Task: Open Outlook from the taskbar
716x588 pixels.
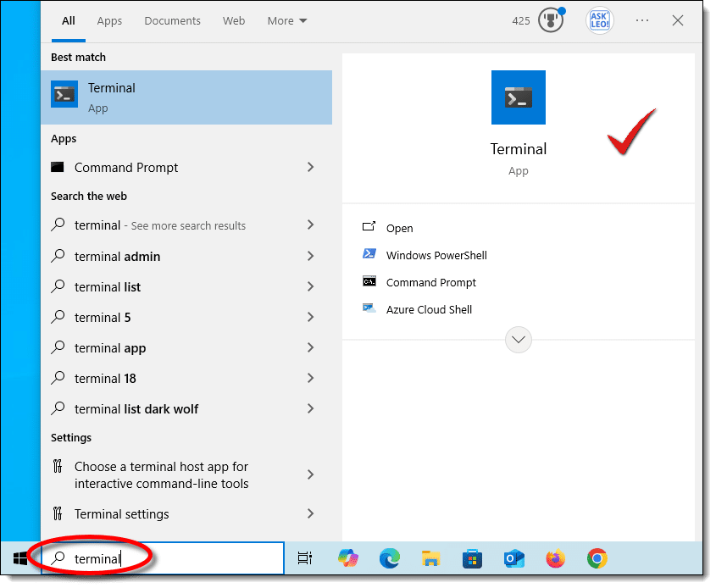Action: pos(514,558)
